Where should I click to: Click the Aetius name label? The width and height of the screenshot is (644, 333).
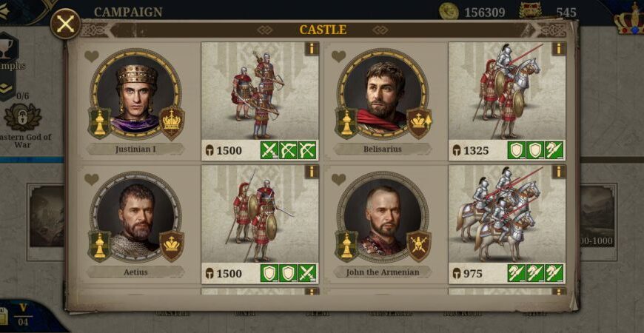pos(135,272)
